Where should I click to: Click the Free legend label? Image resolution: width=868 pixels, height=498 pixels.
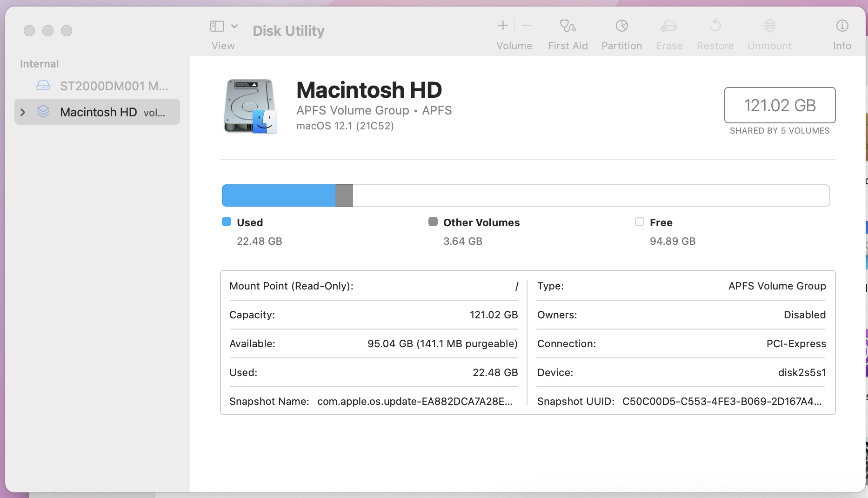click(x=661, y=222)
